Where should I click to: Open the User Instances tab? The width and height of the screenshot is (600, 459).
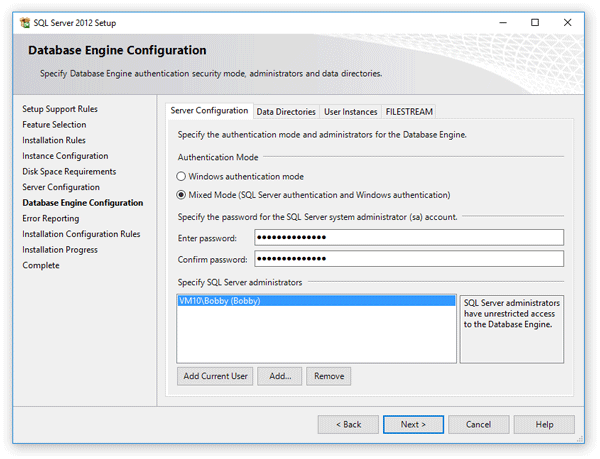[x=351, y=112]
